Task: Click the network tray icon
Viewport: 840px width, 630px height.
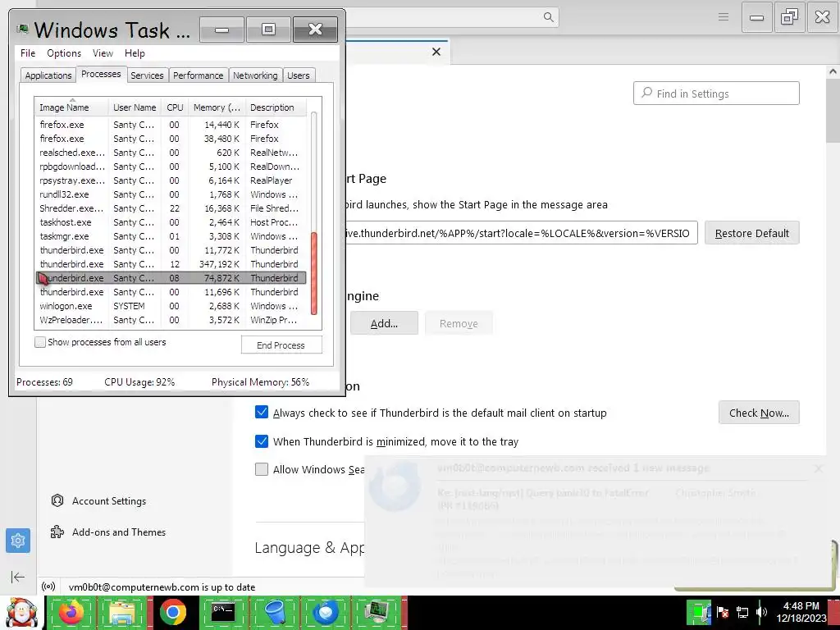Action: click(742, 612)
